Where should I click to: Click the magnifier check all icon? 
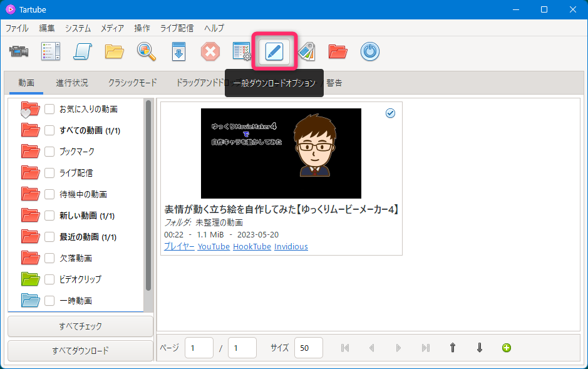pos(147,51)
